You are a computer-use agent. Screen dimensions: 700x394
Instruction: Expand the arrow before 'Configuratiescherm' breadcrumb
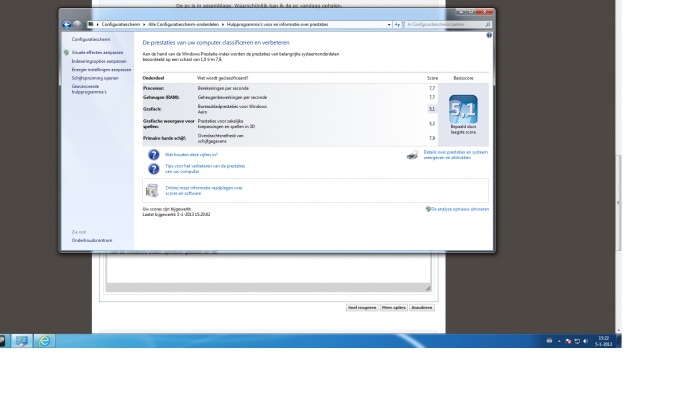tap(97, 25)
